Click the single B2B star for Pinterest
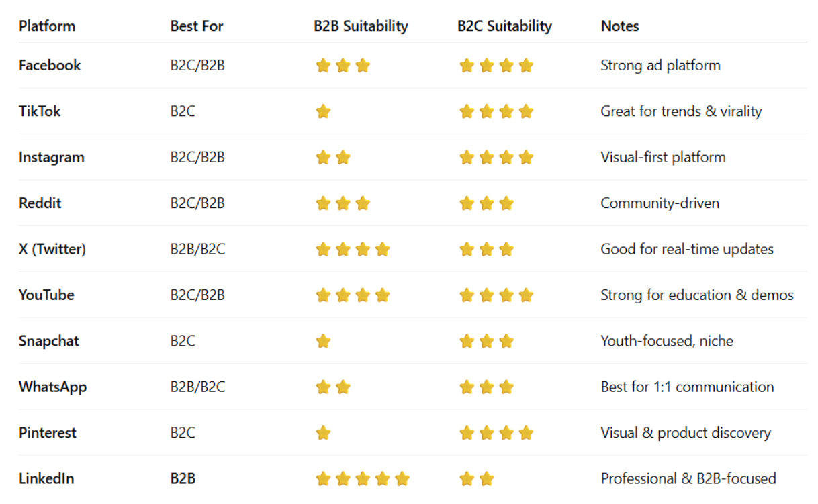The width and height of the screenshot is (818, 504). (x=323, y=433)
